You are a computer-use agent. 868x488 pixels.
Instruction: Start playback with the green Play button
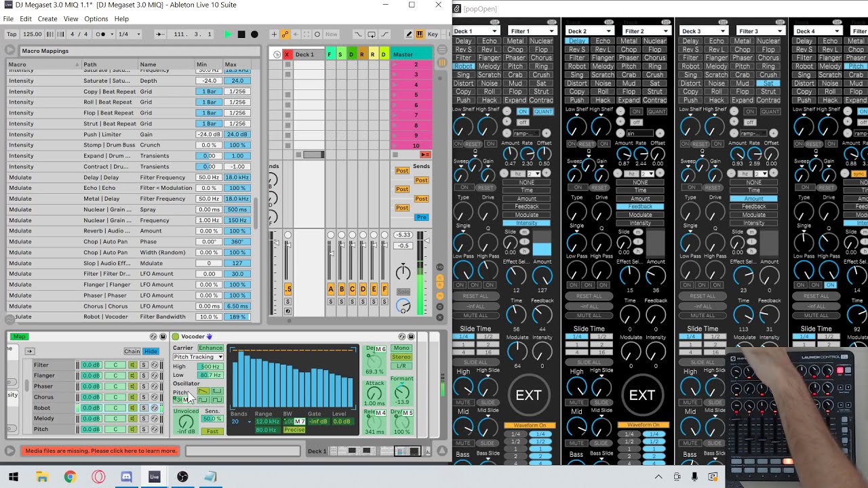[x=228, y=34]
